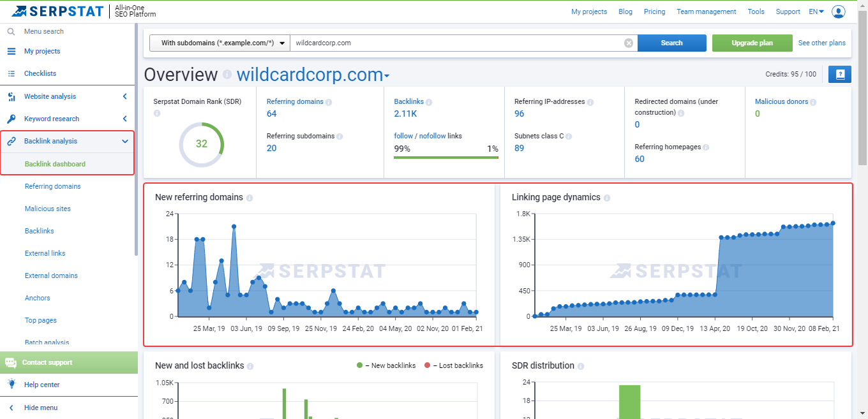Open the user account icon top right
Viewport: 868px width, 419px height.
pos(838,11)
